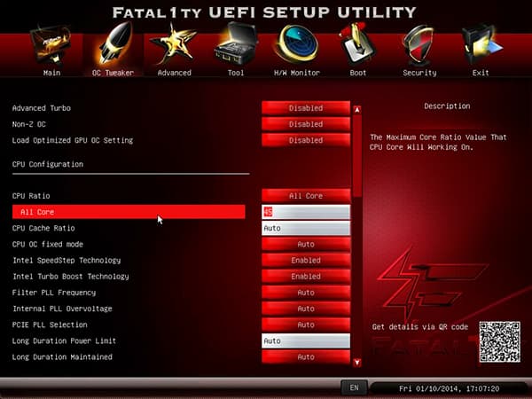Open the Main monitor icon

51,45
